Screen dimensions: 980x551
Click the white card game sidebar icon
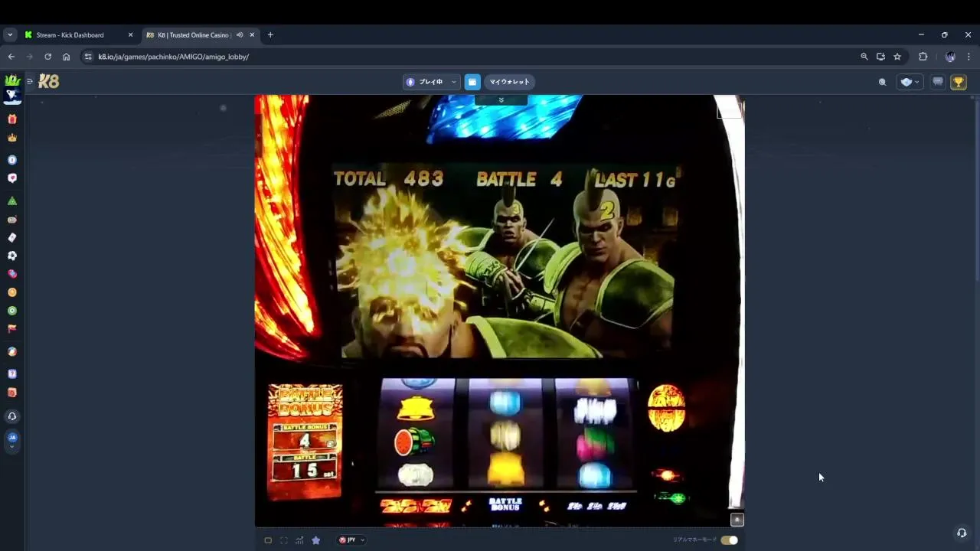(12, 238)
